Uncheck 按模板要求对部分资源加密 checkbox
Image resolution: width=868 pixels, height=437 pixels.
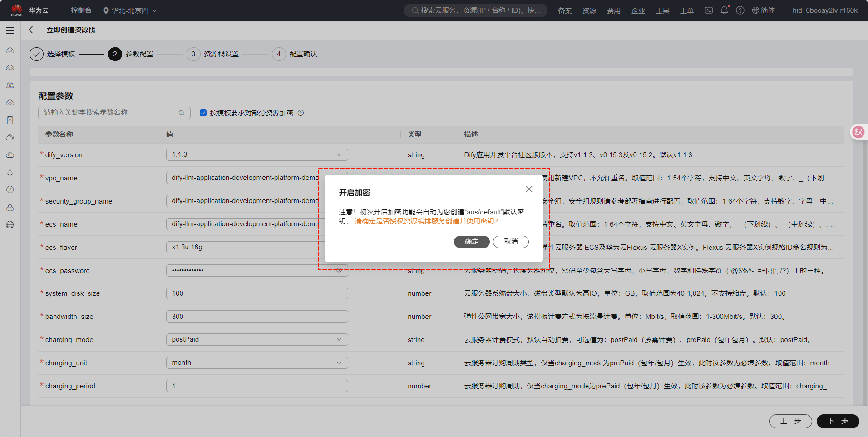[x=203, y=113]
